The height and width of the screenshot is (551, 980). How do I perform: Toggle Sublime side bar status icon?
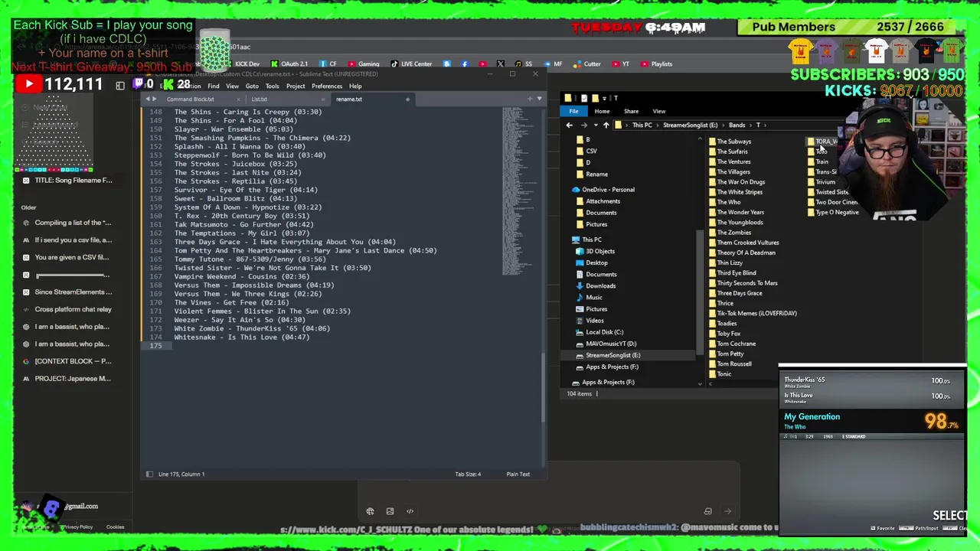[x=149, y=474]
